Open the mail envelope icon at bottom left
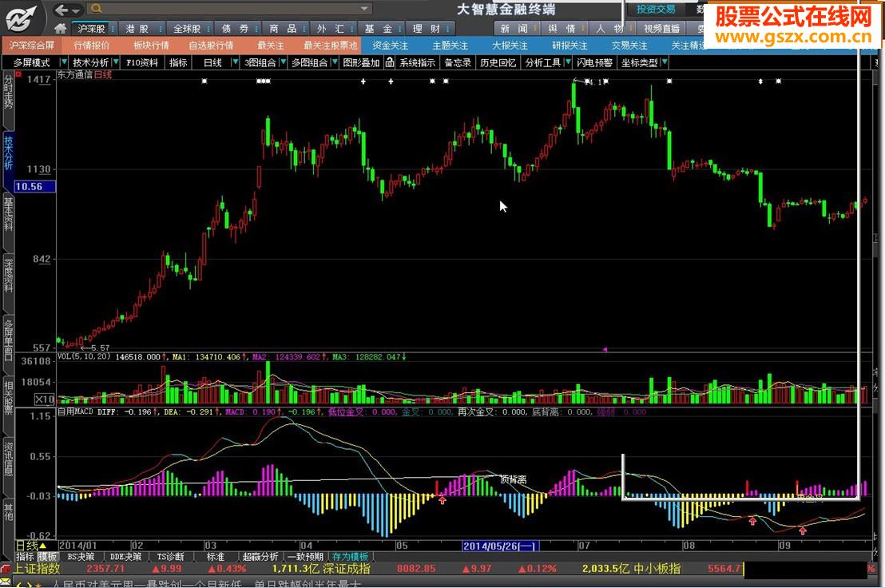Image resolution: width=885 pixels, height=588 pixels. point(5,582)
